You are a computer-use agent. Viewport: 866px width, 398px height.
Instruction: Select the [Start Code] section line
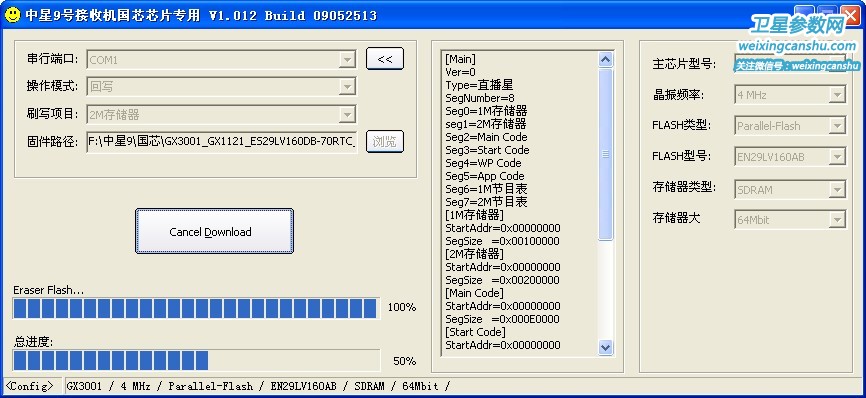coord(475,332)
